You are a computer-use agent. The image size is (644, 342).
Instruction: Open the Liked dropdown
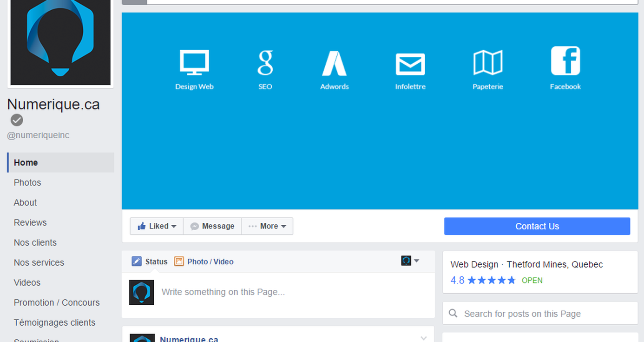[157, 226]
